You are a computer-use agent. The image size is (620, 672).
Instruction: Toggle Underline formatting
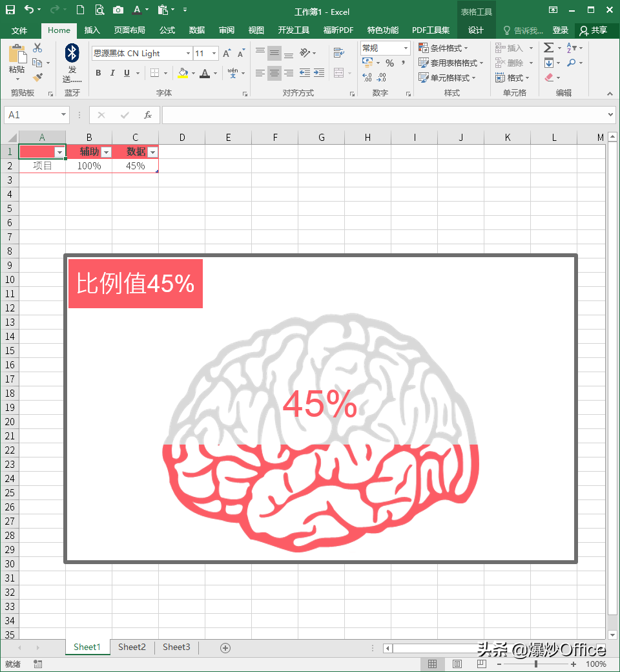coord(127,73)
